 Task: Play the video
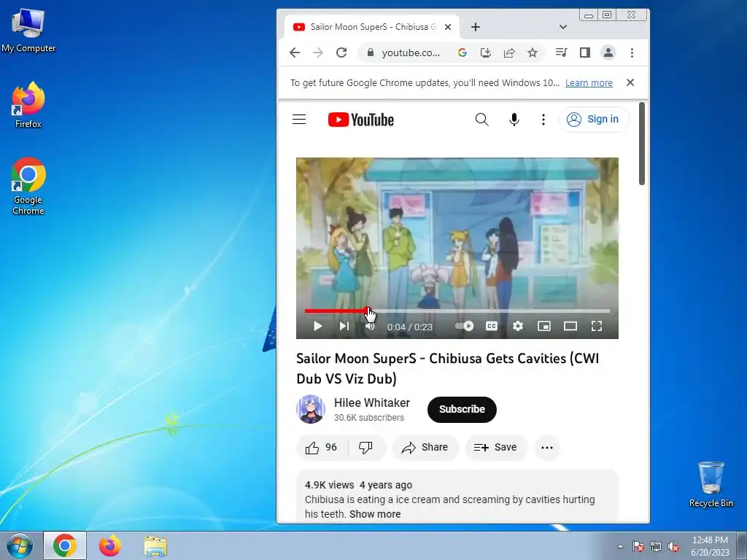point(318,326)
